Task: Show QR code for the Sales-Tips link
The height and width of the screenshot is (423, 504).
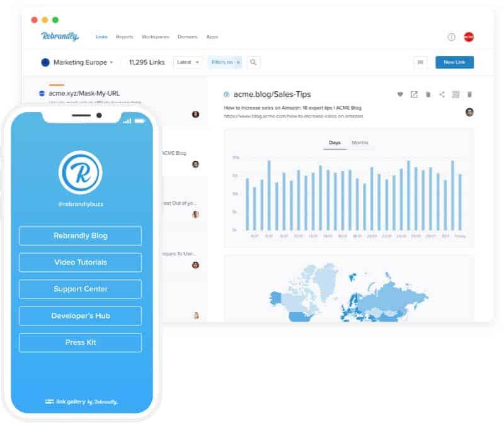Action: click(455, 94)
